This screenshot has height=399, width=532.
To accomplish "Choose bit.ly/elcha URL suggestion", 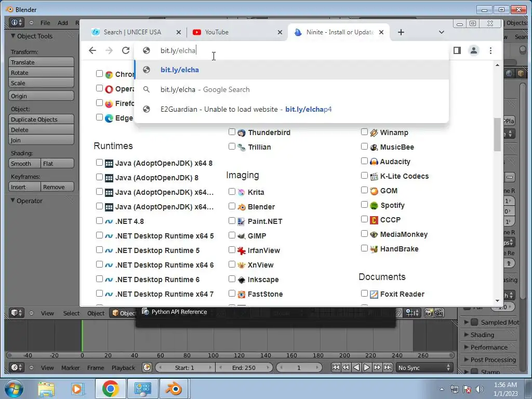I will [x=292, y=70].
